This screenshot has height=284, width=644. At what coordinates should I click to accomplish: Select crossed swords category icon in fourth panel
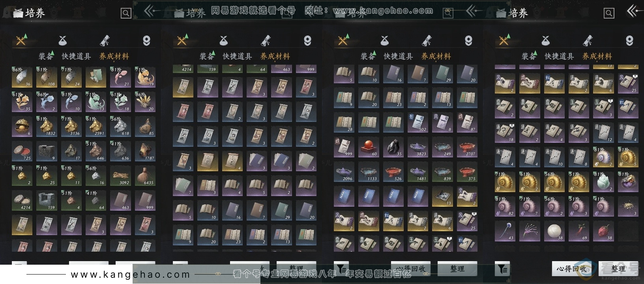(504, 40)
